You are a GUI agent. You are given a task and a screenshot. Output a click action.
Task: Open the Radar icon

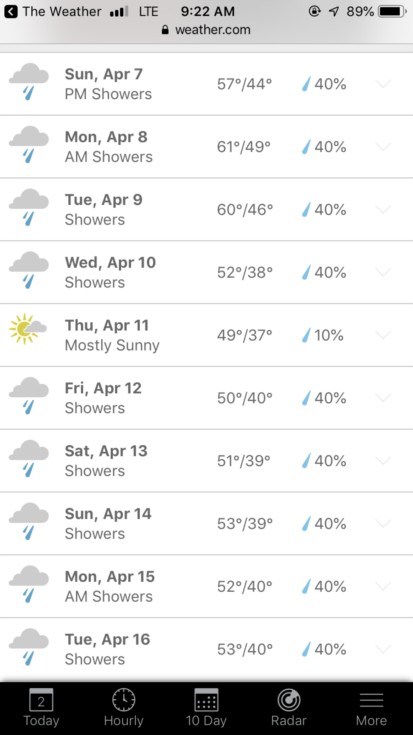289,700
